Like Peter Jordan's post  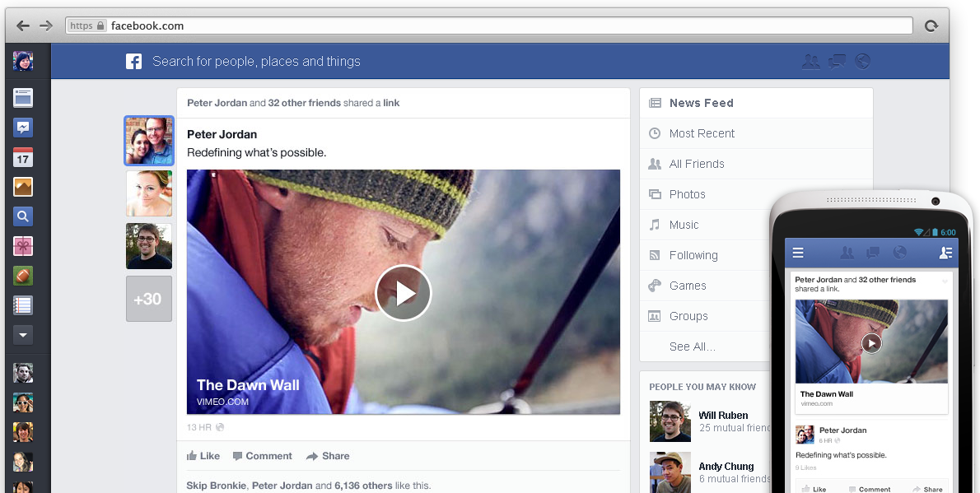click(x=203, y=456)
